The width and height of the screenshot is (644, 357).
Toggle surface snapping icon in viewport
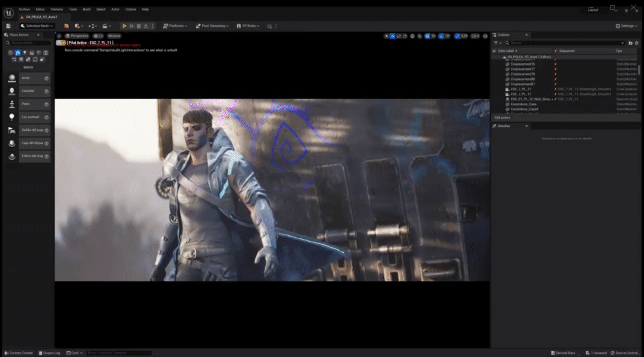click(x=420, y=36)
